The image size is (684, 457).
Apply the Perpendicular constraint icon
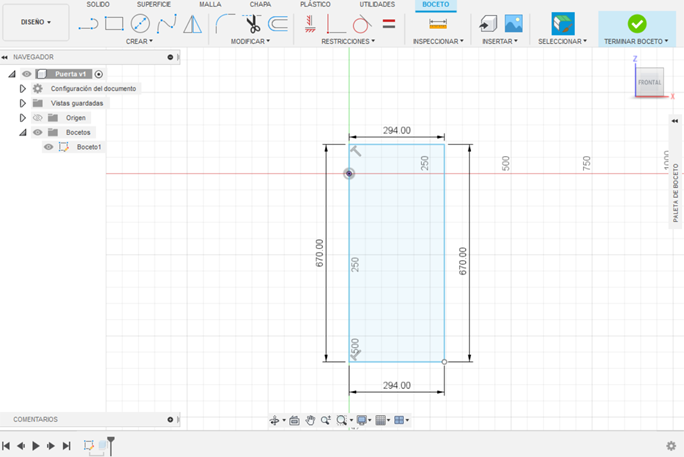(x=336, y=24)
